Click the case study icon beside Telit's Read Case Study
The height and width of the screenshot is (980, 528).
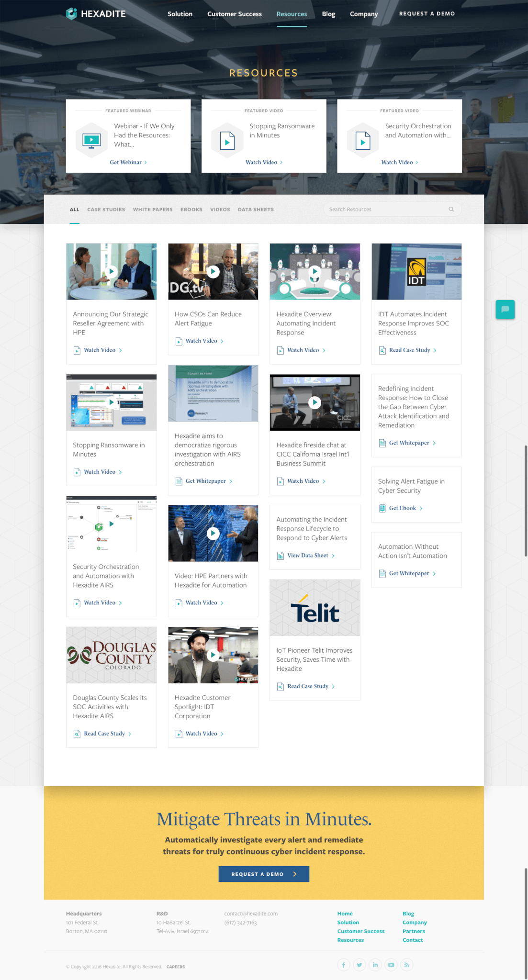coord(281,686)
